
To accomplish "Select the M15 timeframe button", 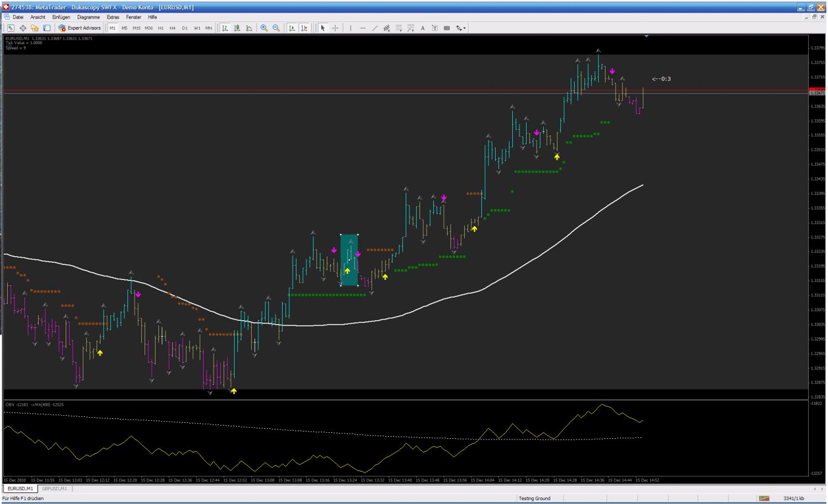I will (x=136, y=28).
